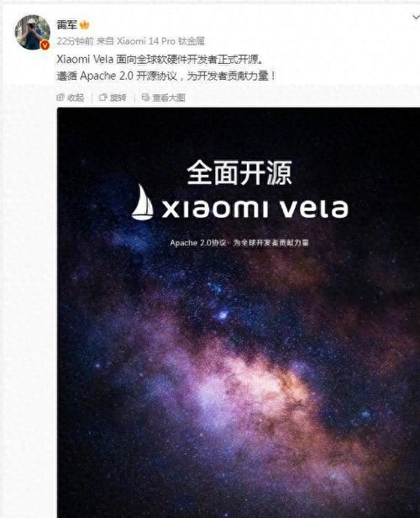Select the 查看大图 text to view full size
The height and width of the screenshot is (518, 420).
point(169,98)
